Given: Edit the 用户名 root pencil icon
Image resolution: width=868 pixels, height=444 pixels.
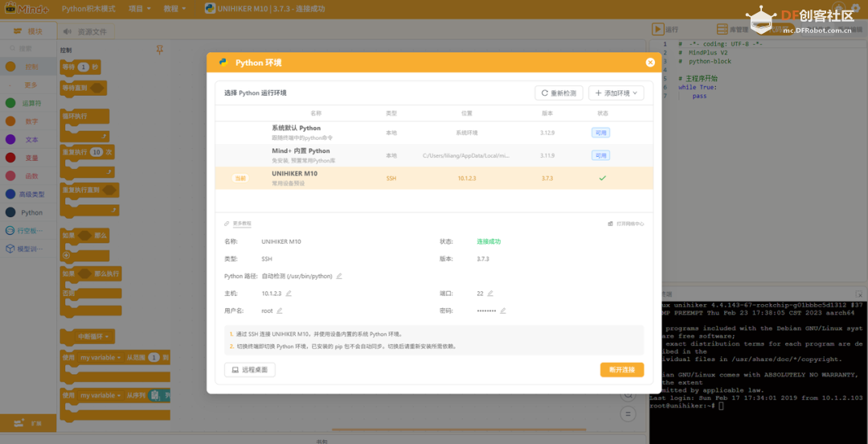Looking at the screenshot, I should click(280, 311).
